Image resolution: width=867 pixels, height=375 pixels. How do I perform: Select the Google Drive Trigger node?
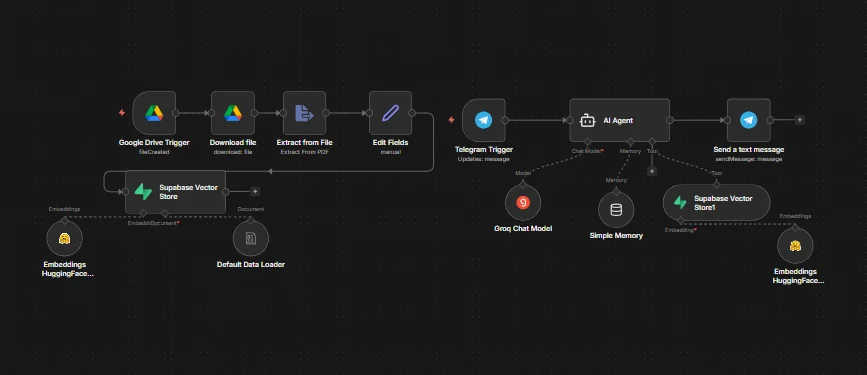[154, 113]
